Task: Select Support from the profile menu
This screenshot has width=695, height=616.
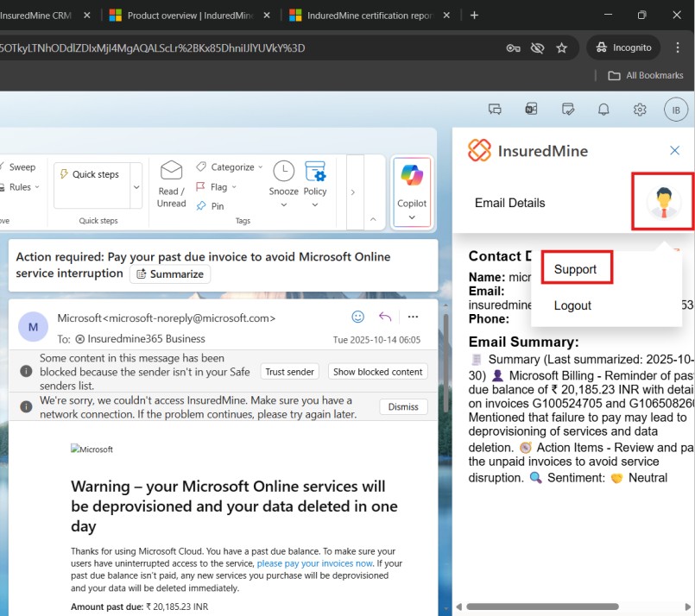Action: click(576, 269)
